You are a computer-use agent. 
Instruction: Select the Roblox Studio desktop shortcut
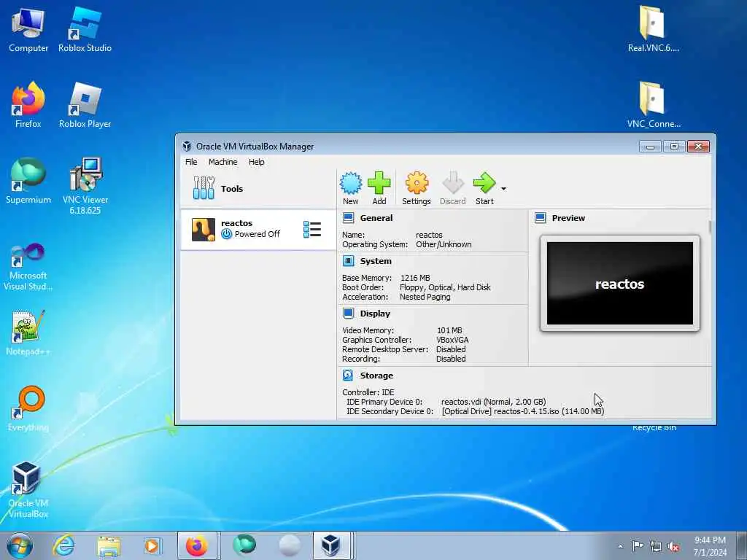tap(85, 29)
